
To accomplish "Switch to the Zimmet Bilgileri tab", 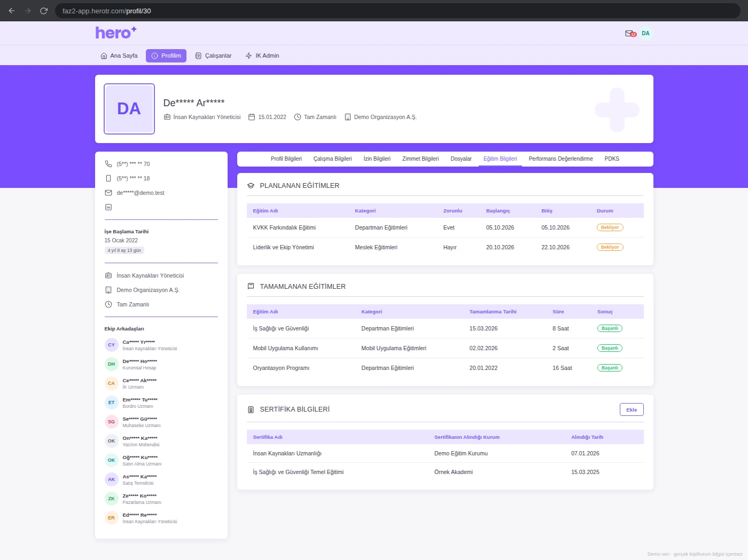I will 420,159.
